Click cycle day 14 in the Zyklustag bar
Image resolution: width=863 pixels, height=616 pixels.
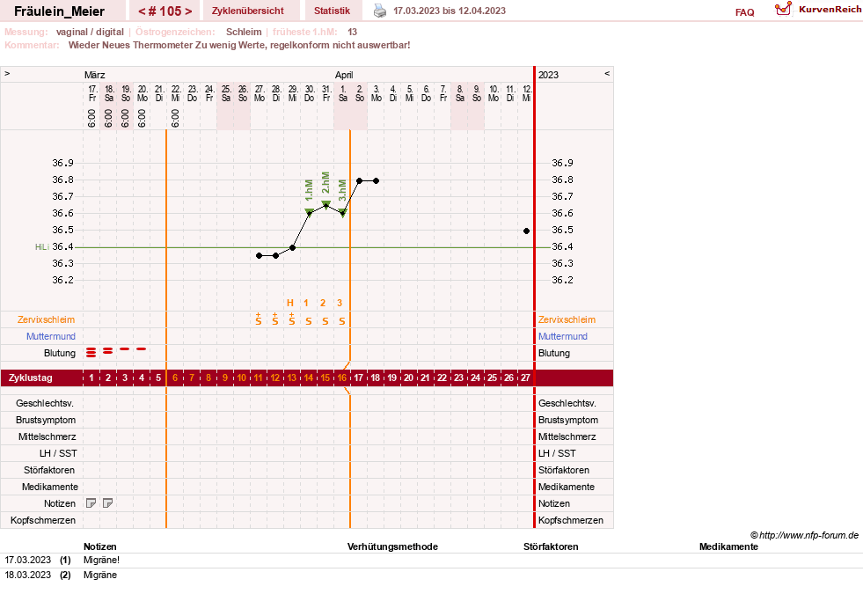pos(308,378)
